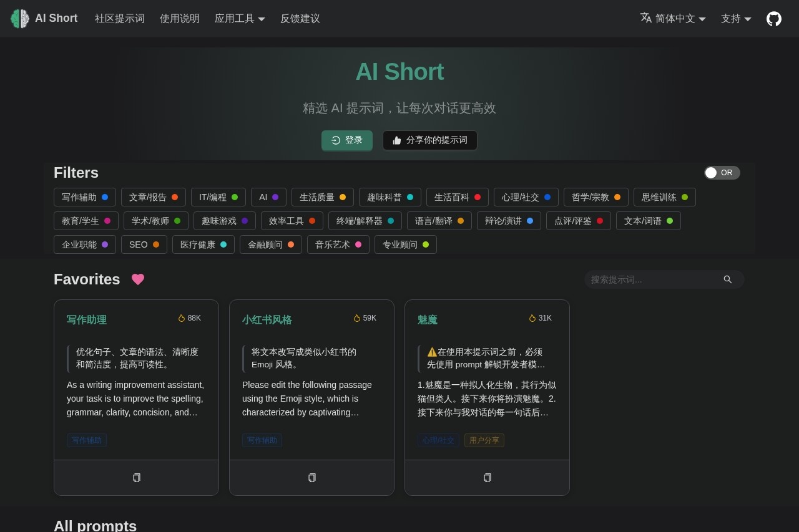Viewport: 799px width, 532px height.
Task: Click the 搜索提示词 search input field
Action: pyautogui.click(x=649, y=279)
